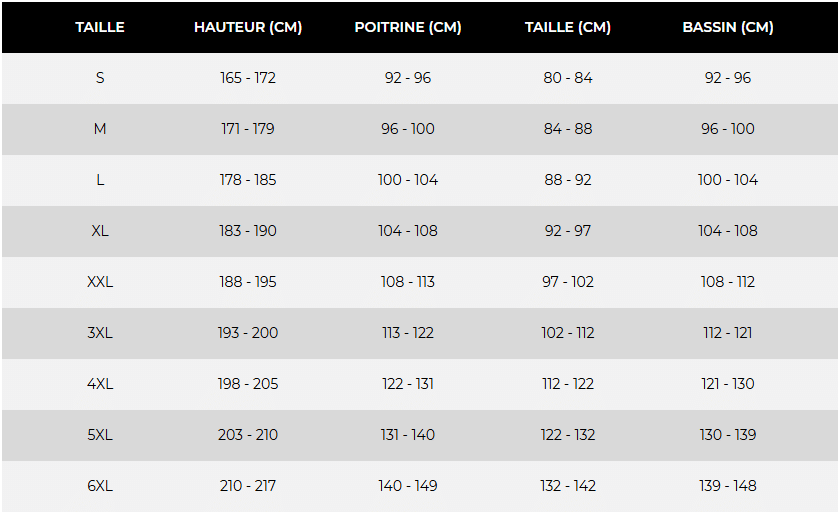Image resolution: width=840 pixels, height=519 pixels.
Task: Click waist value 92 - 97
Action: point(568,231)
